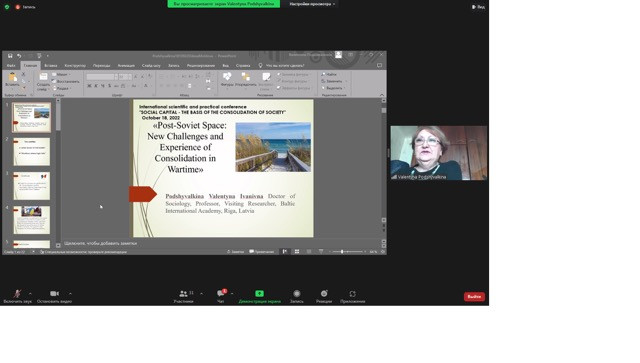Select slide 1 thumbnail
The image size is (640, 363).
click(32, 118)
